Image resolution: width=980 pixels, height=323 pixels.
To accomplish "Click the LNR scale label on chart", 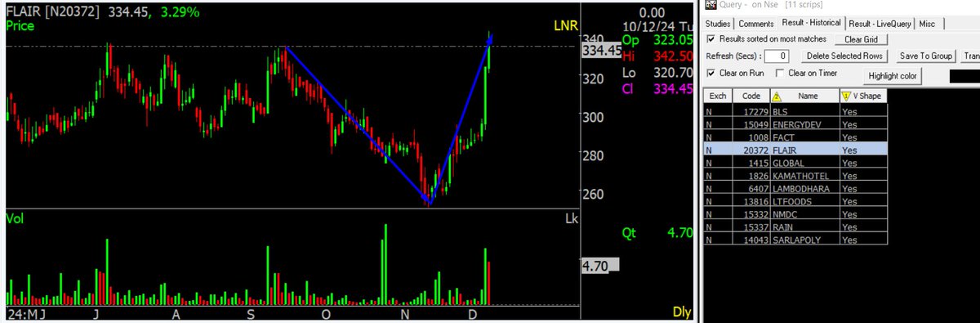I will coord(565,27).
